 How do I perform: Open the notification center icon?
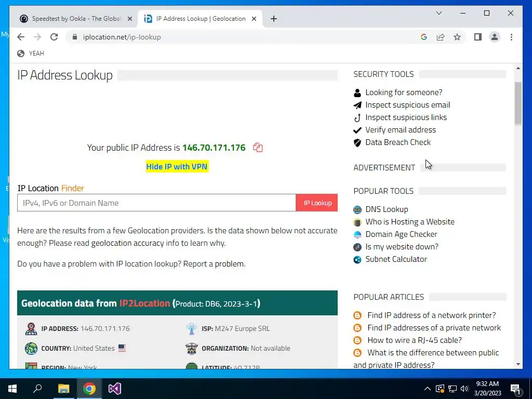tap(515, 389)
